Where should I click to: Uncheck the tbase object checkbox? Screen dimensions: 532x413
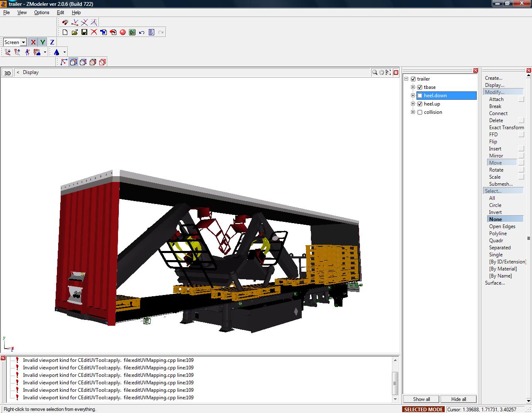420,88
